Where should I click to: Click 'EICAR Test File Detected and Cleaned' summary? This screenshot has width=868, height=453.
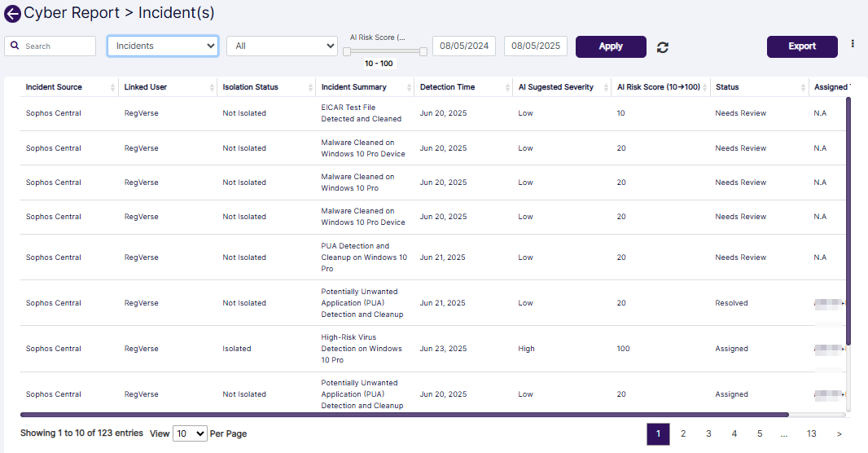coord(362,113)
